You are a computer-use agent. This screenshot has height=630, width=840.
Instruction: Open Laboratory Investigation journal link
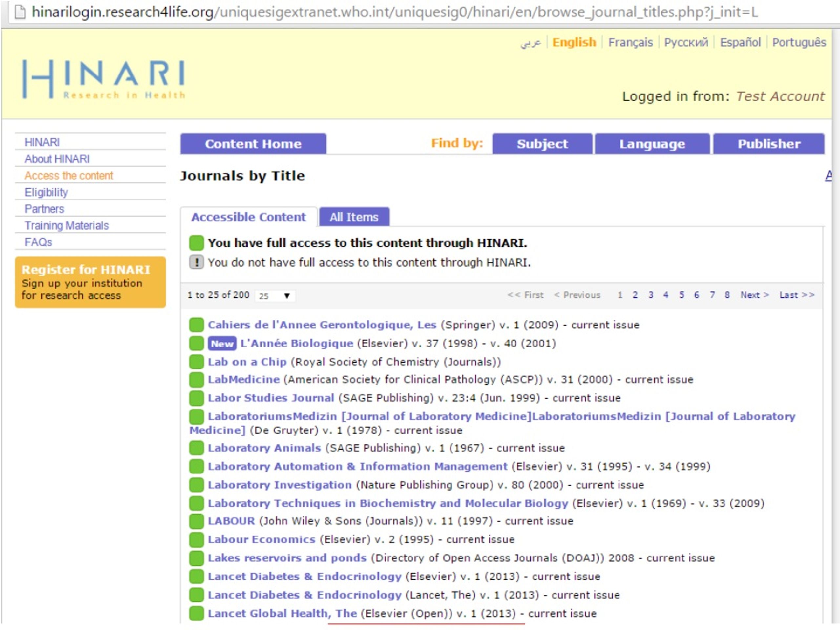click(x=280, y=485)
